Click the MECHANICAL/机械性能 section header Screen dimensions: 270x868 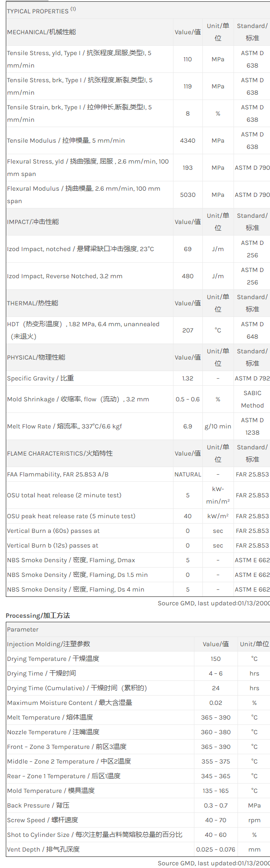coord(41,32)
